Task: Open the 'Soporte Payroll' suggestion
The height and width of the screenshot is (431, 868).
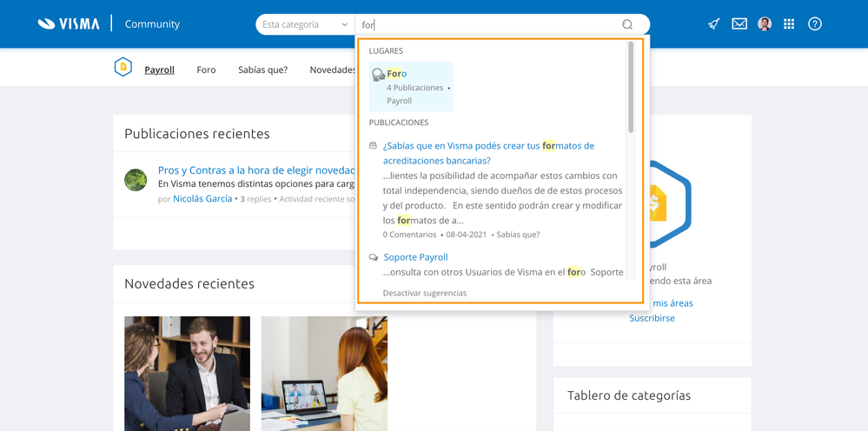Action: pos(415,257)
